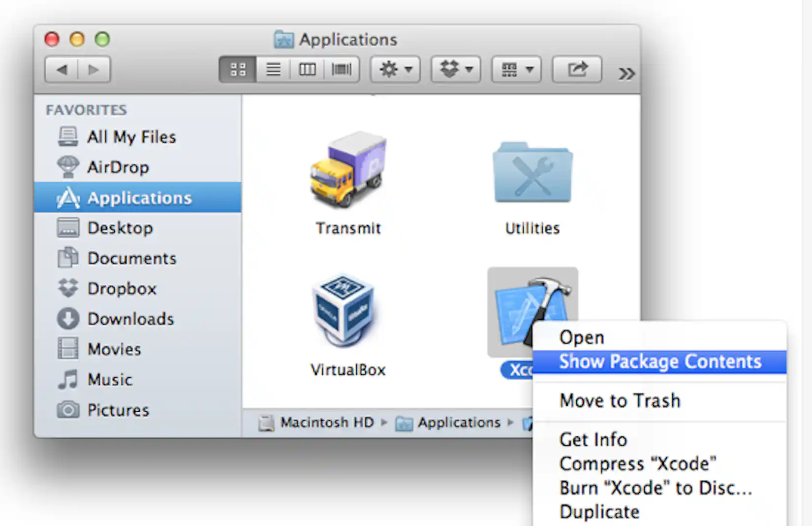Minimize the Finder window with yellow button
Viewport: 812px width, 526px height.
[x=77, y=39]
